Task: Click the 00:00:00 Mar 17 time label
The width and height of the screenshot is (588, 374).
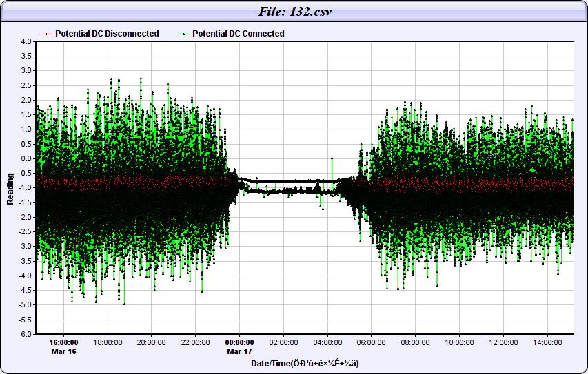Action: tap(241, 346)
